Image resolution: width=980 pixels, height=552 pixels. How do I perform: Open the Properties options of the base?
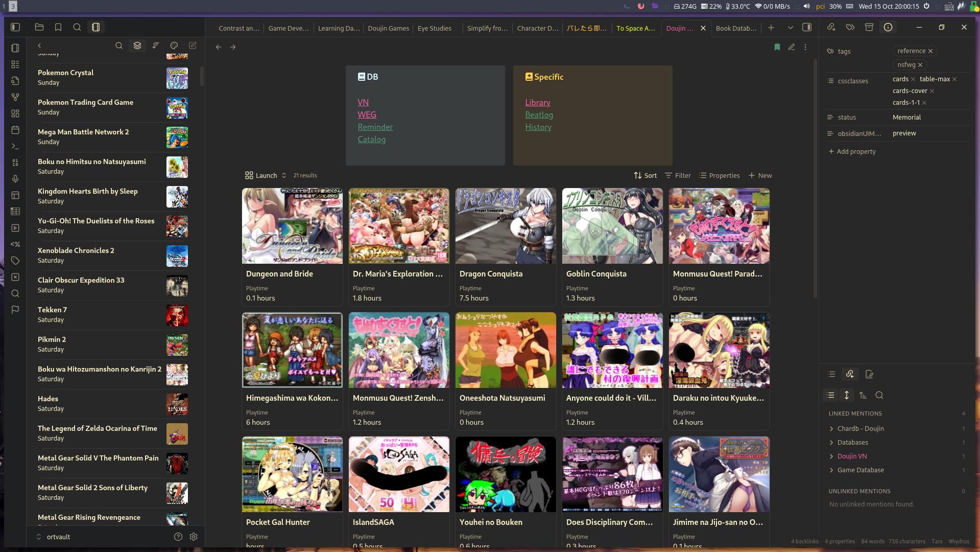coord(719,175)
